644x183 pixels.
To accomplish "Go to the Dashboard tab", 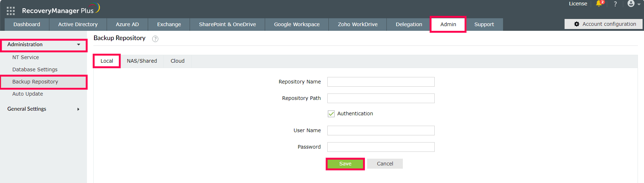I will (x=27, y=24).
